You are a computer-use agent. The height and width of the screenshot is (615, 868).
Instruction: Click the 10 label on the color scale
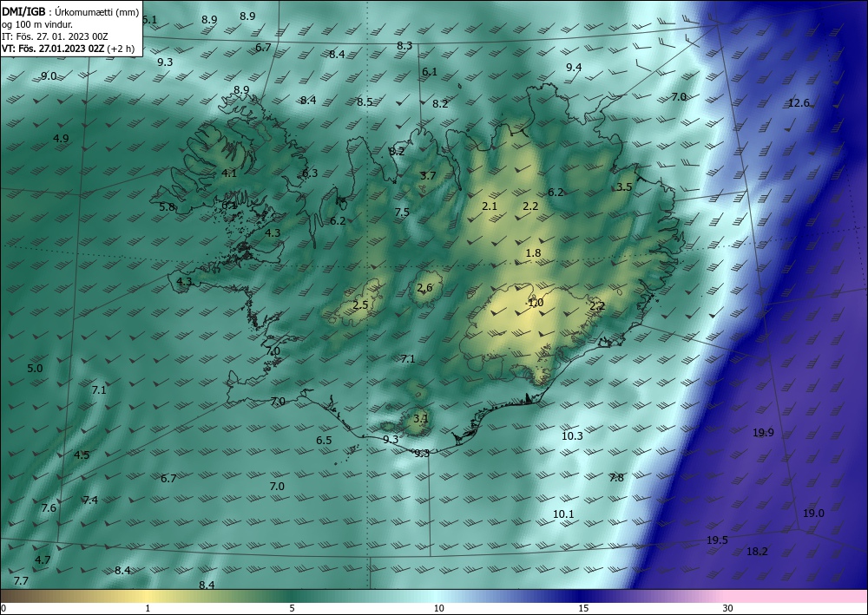point(439,609)
